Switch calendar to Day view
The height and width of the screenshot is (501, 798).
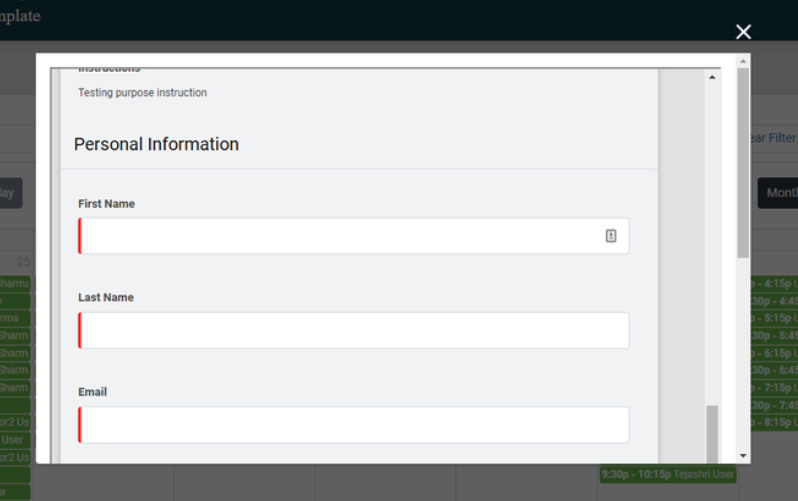point(9,193)
